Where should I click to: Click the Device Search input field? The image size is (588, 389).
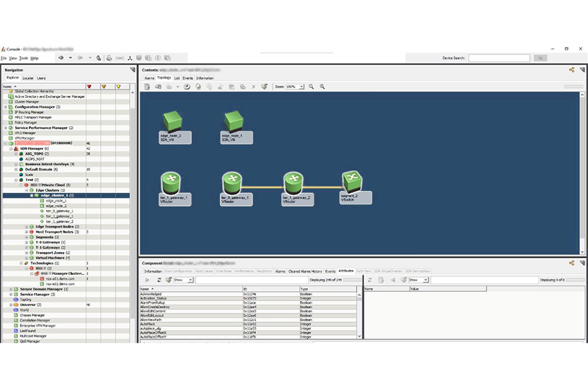pos(498,58)
